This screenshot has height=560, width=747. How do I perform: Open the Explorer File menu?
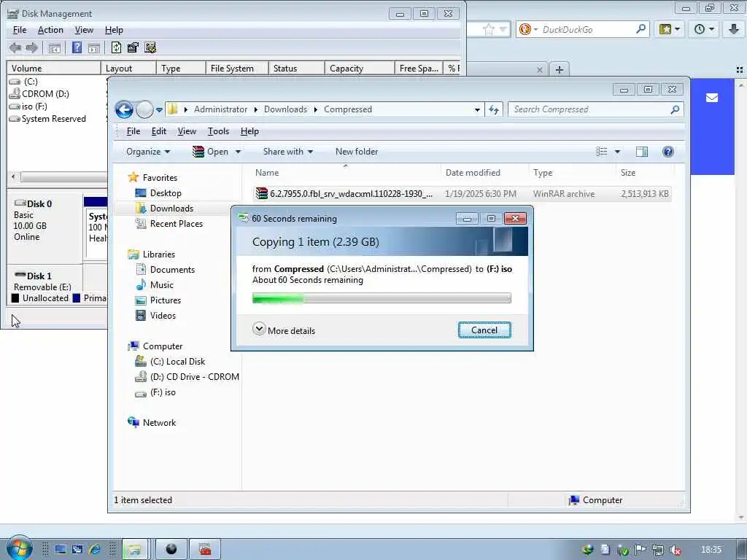tap(133, 131)
